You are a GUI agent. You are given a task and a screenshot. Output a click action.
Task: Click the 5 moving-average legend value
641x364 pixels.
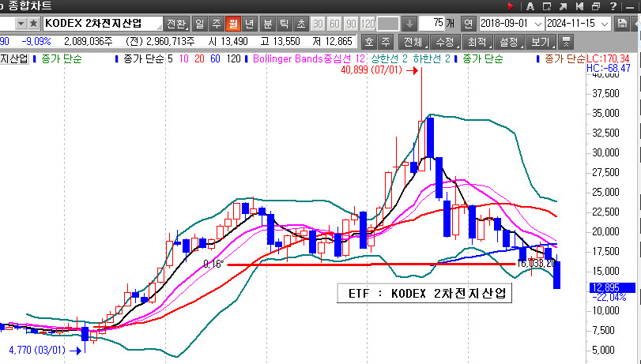pyautogui.click(x=170, y=58)
